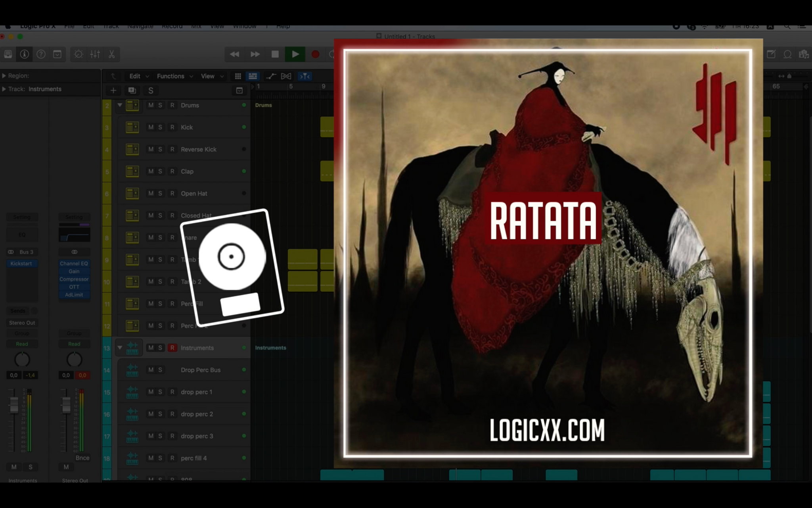812x508 pixels.
Task: Open the Window menu in menu bar
Action: pos(244,26)
